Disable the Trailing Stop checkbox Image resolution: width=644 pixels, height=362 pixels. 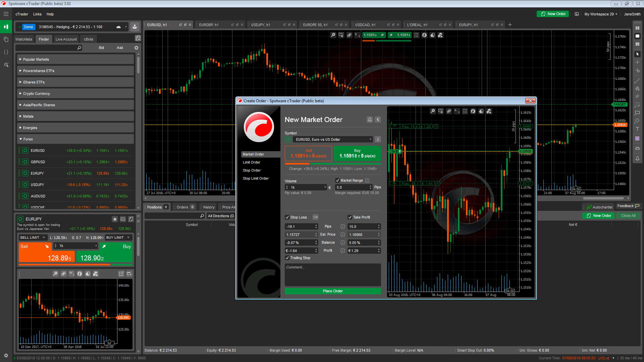coord(287,258)
